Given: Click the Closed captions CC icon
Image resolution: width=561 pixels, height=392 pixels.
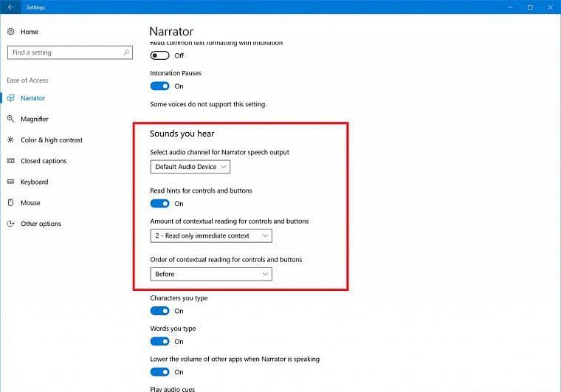Looking at the screenshot, I should (x=11, y=161).
